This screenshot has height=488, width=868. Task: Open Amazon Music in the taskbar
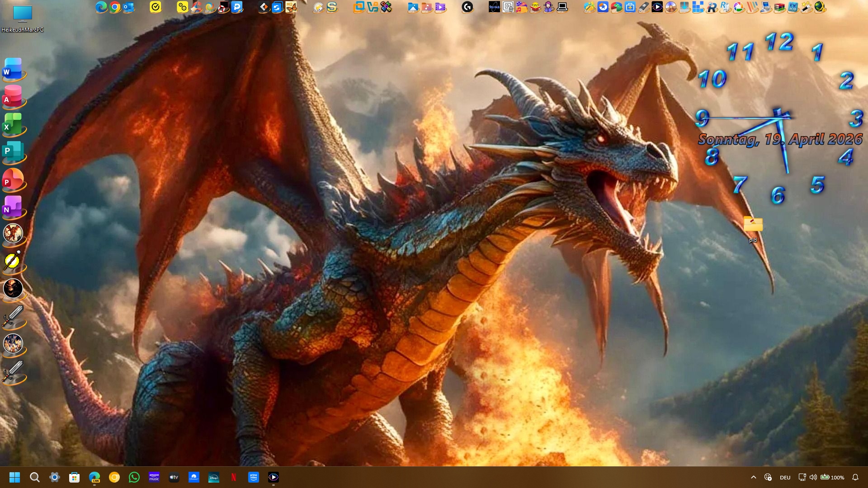pos(154,477)
